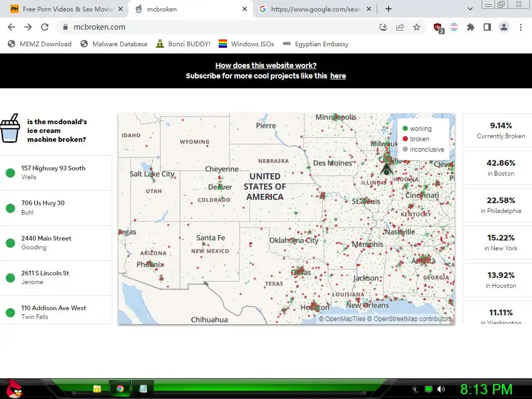Toggle the browser side panel icon

click(x=487, y=27)
